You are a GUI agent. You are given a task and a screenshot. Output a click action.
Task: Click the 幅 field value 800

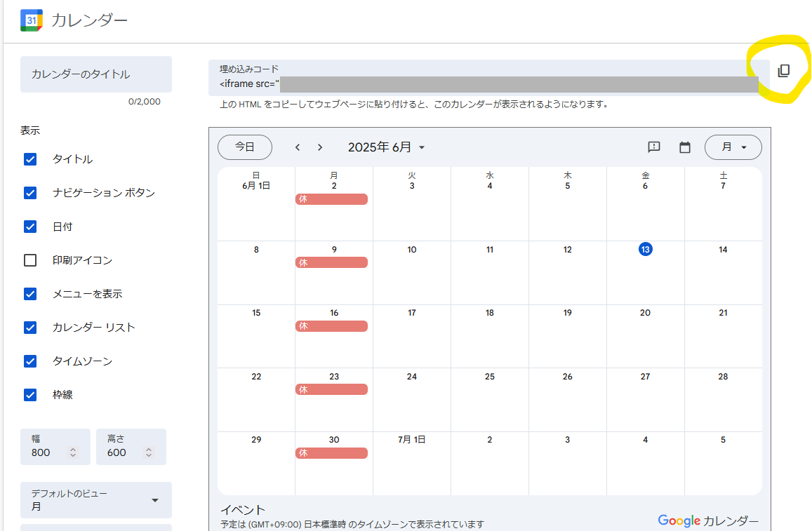click(x=41, y=453)
